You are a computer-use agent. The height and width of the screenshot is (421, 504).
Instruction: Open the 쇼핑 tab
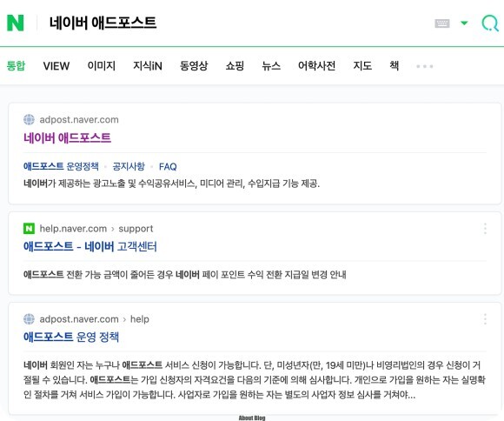pyautogui.click(x=235, y=65)
